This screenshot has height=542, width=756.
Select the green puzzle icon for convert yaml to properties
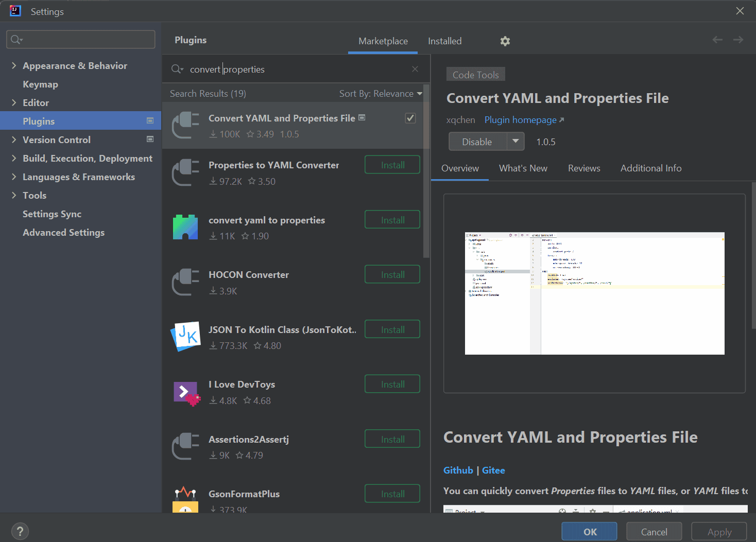(185, 226)
